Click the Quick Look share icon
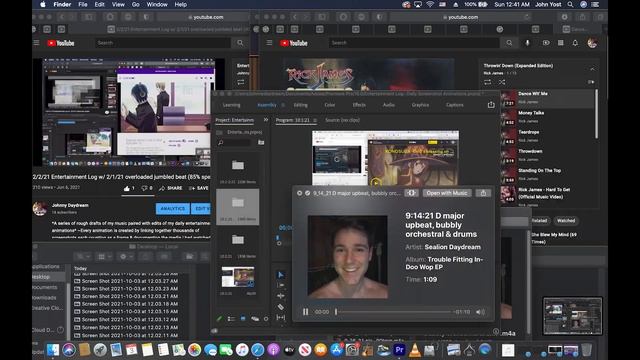 [x=483, y=193]
